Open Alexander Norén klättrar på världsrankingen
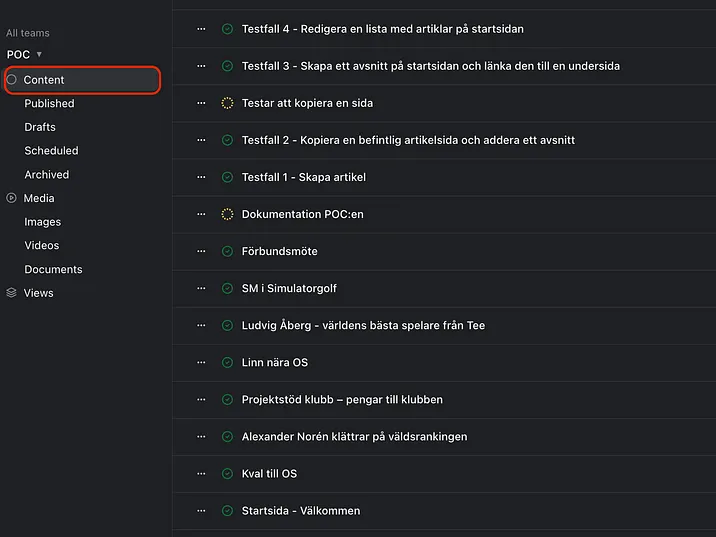This screenshot has width=716, height=537. pos(354,436)
